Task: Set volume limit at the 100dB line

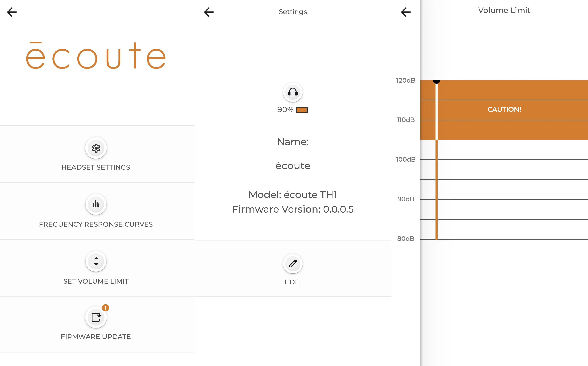Action: pyautogui.click(x=436, y=159)
